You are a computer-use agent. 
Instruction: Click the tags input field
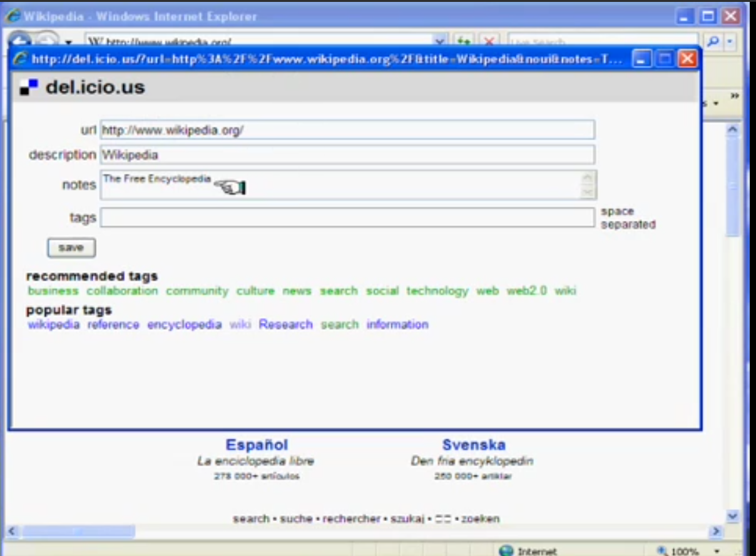pos(347,218)
